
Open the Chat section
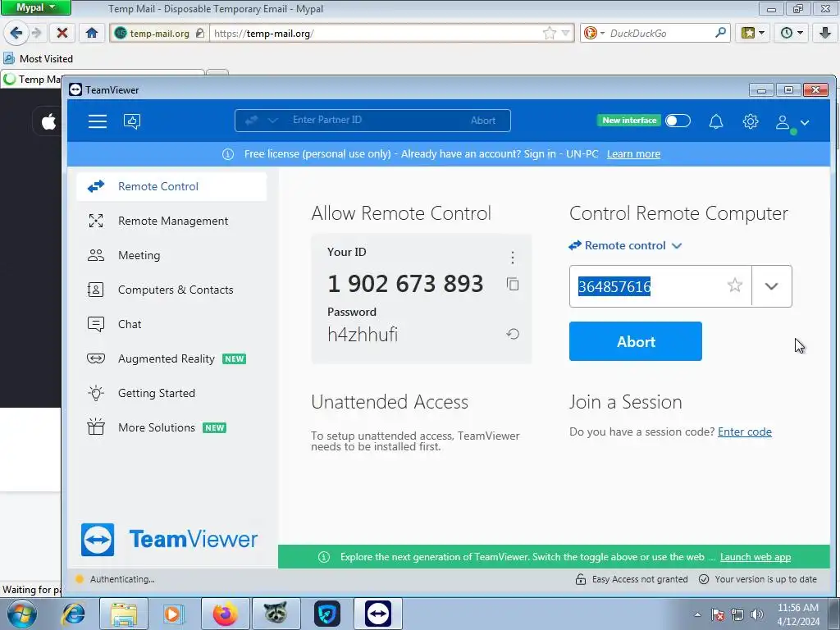coord(171,324)
